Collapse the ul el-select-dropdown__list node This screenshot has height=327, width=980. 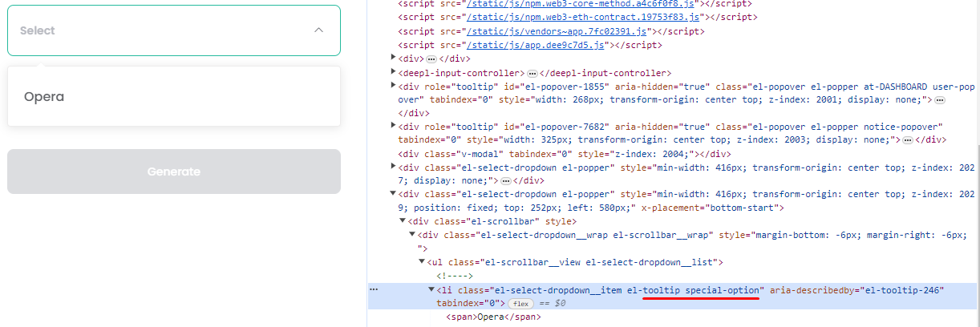pyautogui.click(x=422, y=262)
